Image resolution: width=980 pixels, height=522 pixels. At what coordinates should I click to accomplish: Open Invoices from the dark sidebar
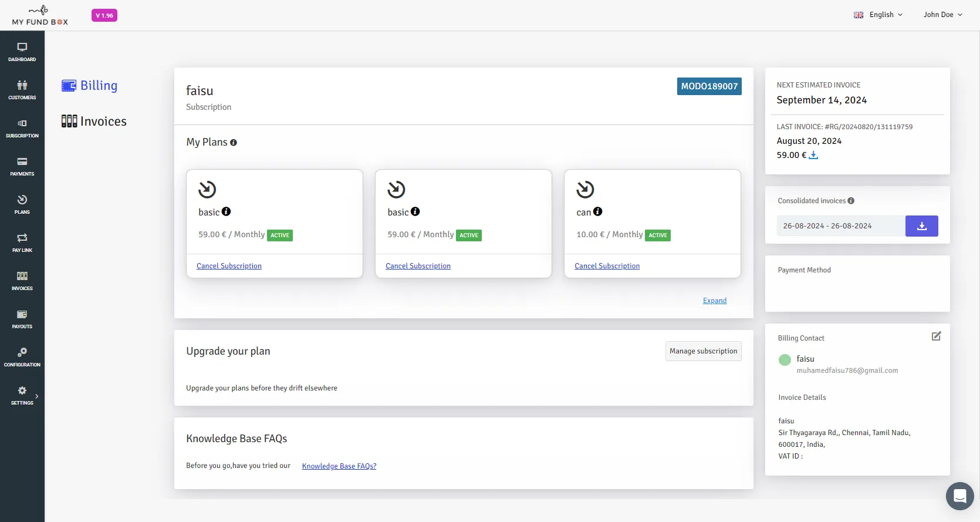click(22, 281)
